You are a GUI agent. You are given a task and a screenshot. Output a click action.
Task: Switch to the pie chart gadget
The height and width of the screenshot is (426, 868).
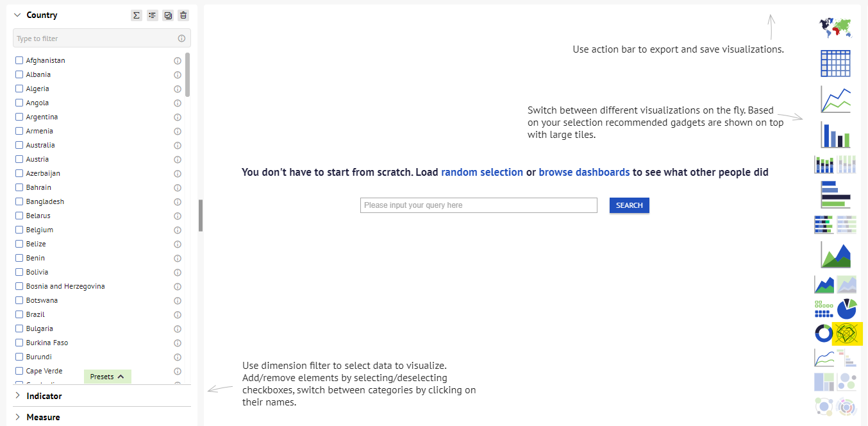(847, 309)
